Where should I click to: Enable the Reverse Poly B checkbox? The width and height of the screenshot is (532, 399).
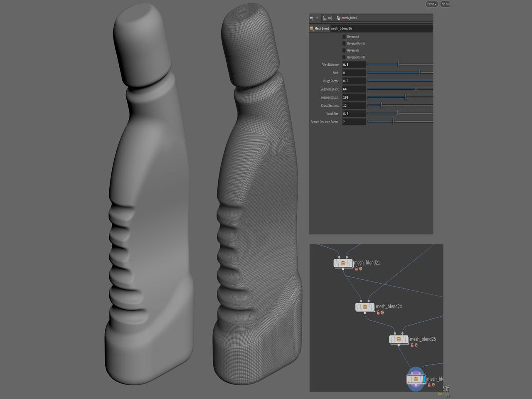click(x=344, y=57)
